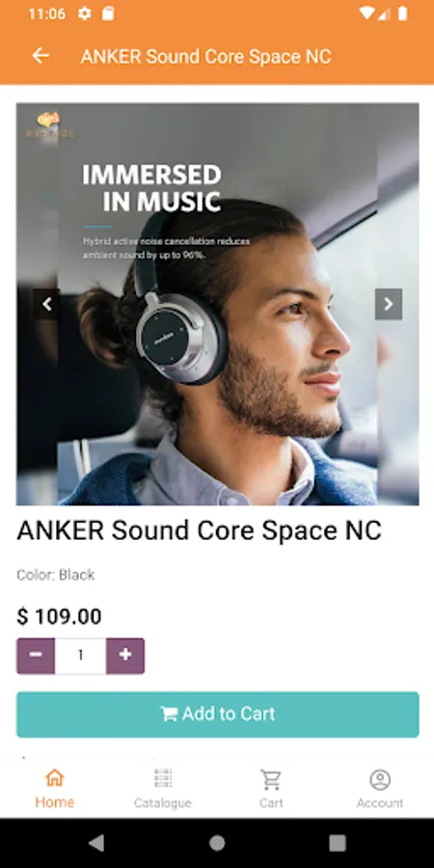
Task: Tap the back arrow in header
Action: click(x=41, y=56)
